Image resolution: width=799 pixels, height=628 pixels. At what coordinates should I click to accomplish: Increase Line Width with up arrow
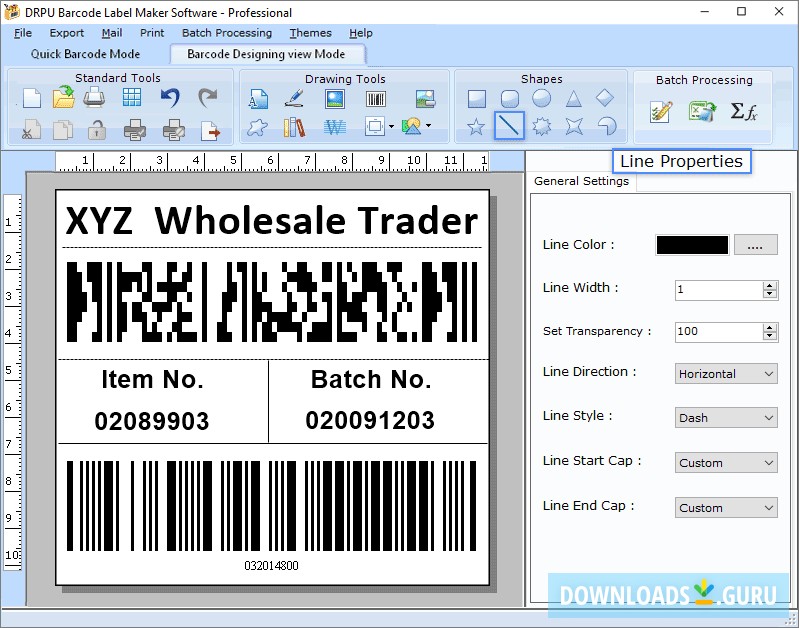pos(770,285)
